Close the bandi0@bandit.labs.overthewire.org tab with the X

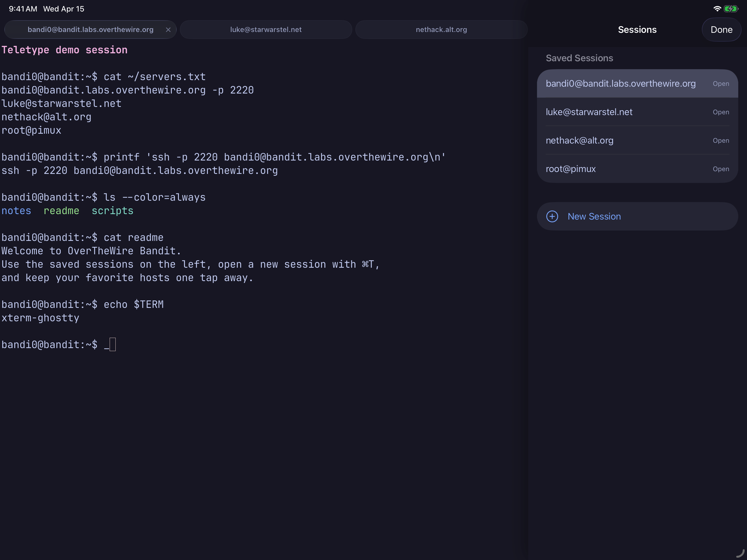pyautogui.click(x=168, y=30)
